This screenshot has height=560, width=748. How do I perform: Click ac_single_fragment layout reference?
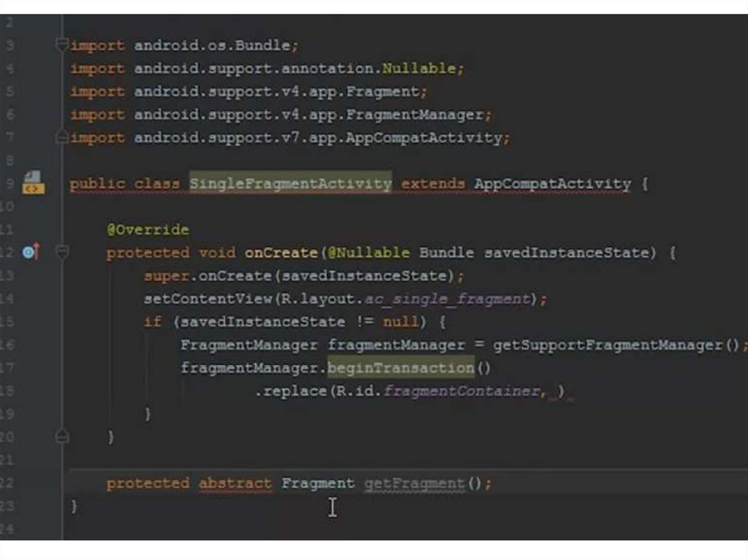click(x=447, y=299)
